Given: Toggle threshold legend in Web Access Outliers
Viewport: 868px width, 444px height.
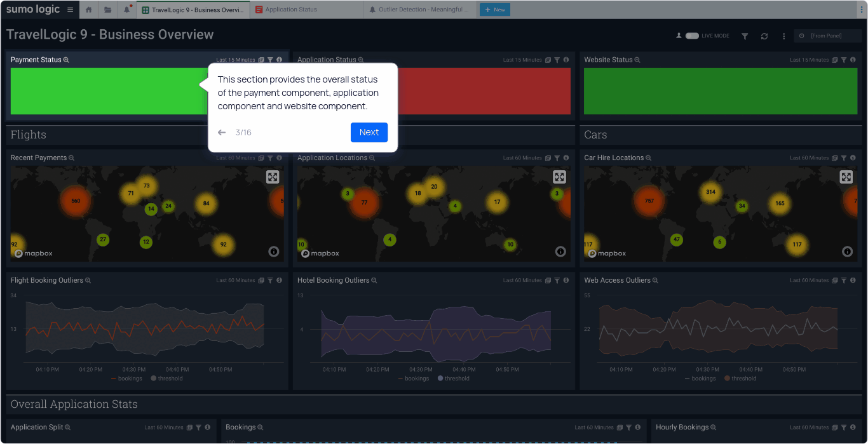Looking at the screenshot, I should click(x=740, y=379).
